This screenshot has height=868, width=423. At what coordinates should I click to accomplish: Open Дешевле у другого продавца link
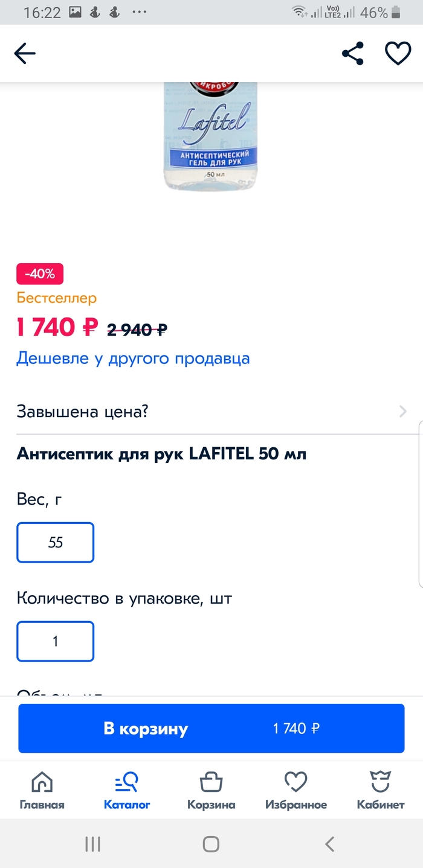pos(133,359)
